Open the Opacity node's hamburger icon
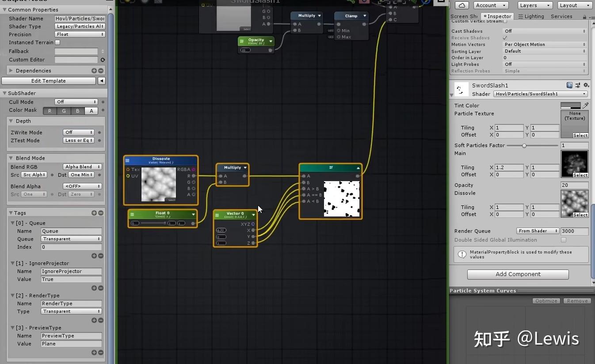The image size is (595, 364). click(x=241, y=42)
